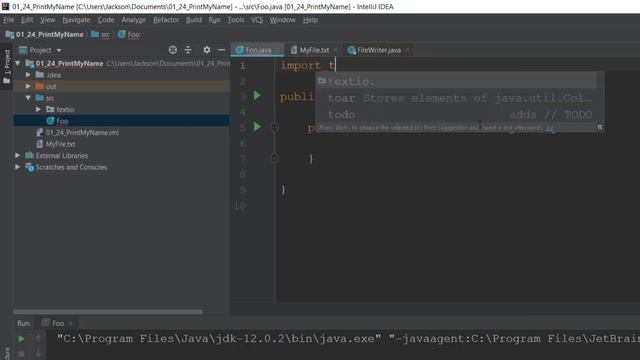Click the down arrow in Run panel toolbar
This screenshot has height=360, width=640.
[x=38, y=353]
